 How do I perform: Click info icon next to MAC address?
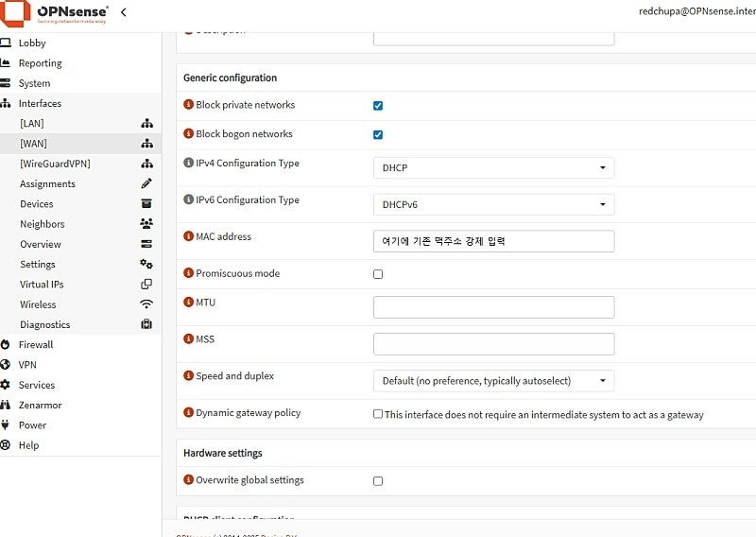[x=188, y=237]
